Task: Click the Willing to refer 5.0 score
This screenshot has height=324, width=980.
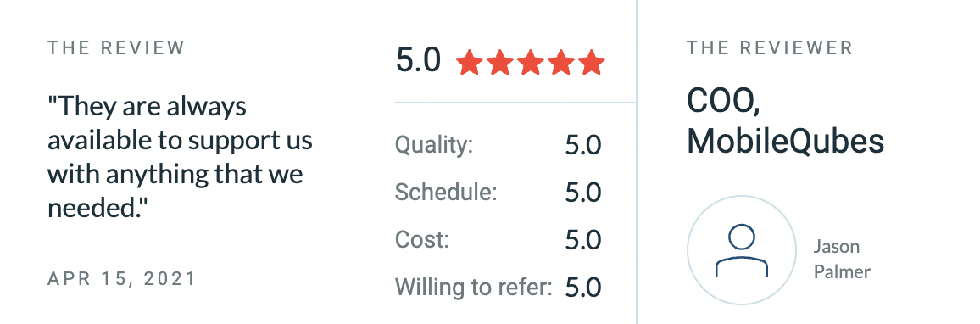Action: [x=583, y=287]
